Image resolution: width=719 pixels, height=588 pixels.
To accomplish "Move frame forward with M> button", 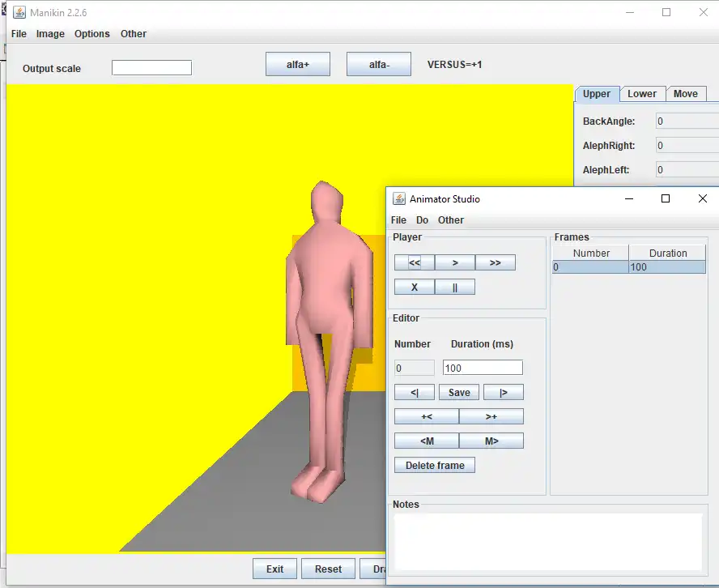I will tap(491, 441).
